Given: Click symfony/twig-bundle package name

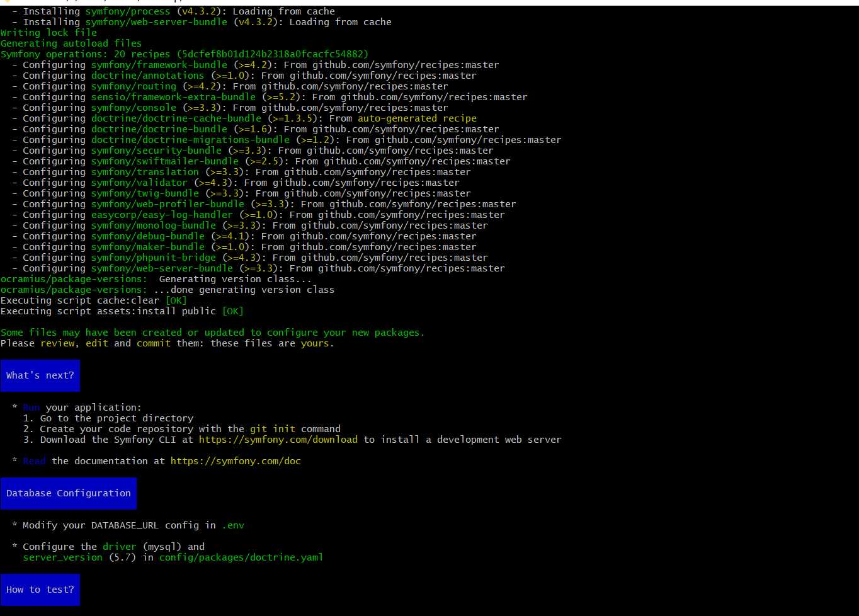Looking at the screenshot, I should pyautogui.click(x=145, y=193).
